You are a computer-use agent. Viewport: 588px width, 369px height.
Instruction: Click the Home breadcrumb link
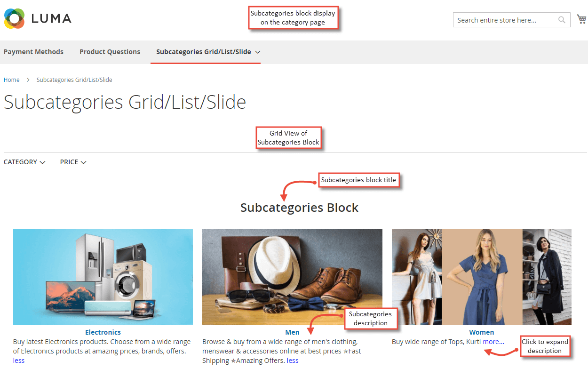(x=11, y=80)
